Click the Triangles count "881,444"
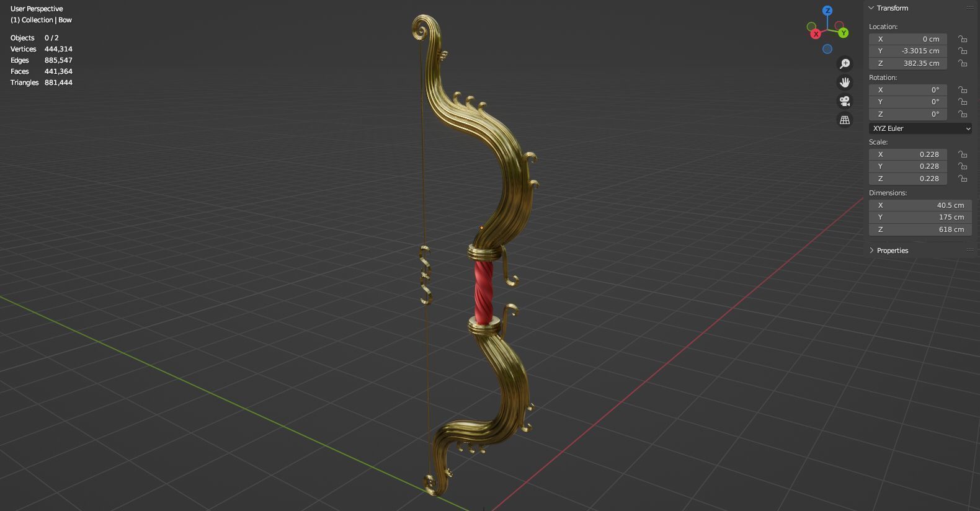This screenshot has width=980, height=511. 58,82
